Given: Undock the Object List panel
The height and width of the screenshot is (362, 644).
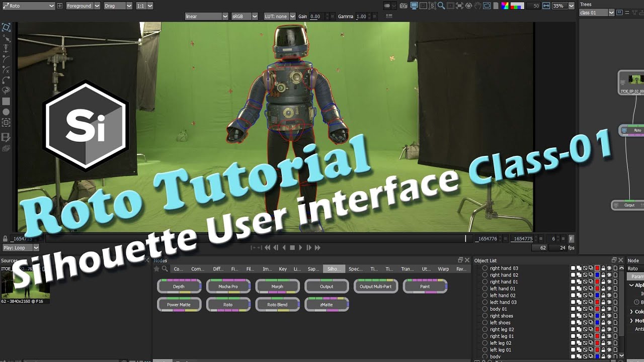Looking at the screenshot, I should (x=614, y=260).
